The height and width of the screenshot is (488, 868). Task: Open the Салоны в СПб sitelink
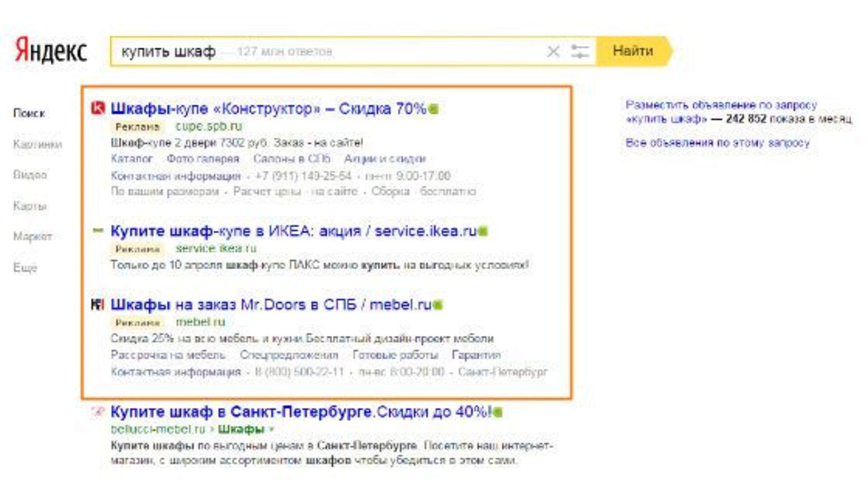(292, 159)
